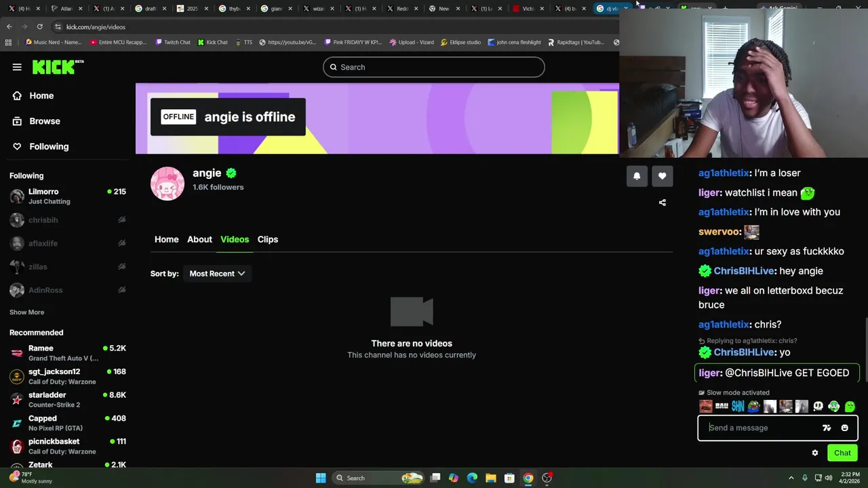The height and width of the screenshot is (488, 868).
Task: Click the Kick logo
Action: 58,66
